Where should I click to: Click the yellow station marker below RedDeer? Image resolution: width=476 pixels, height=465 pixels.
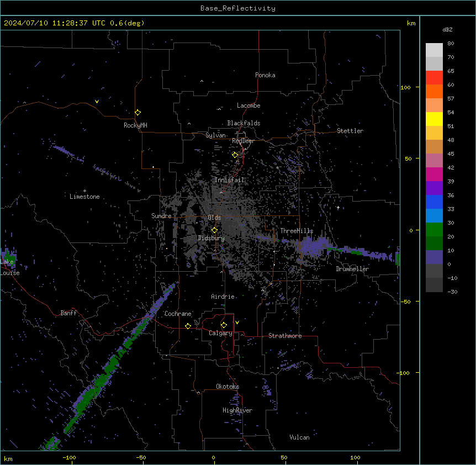[235, 155]
